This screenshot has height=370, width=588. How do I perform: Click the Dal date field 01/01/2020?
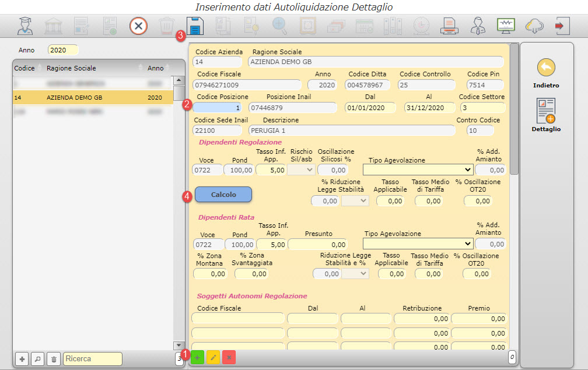tap(370, 108)
